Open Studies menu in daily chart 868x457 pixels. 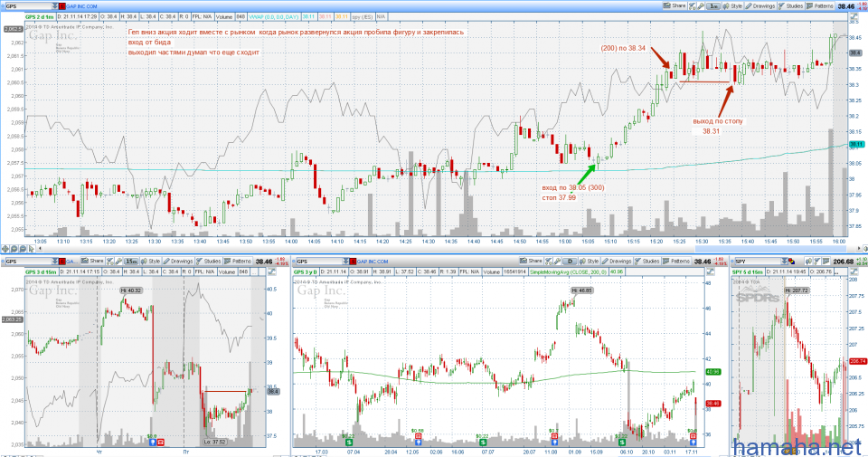pyautogui.click(x=647, y=261)
